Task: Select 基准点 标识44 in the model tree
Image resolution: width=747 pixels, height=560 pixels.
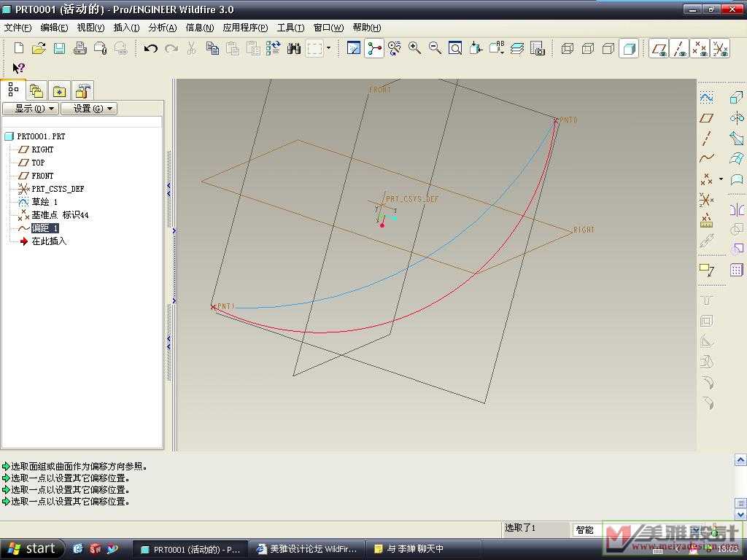Action: (60, 215)
